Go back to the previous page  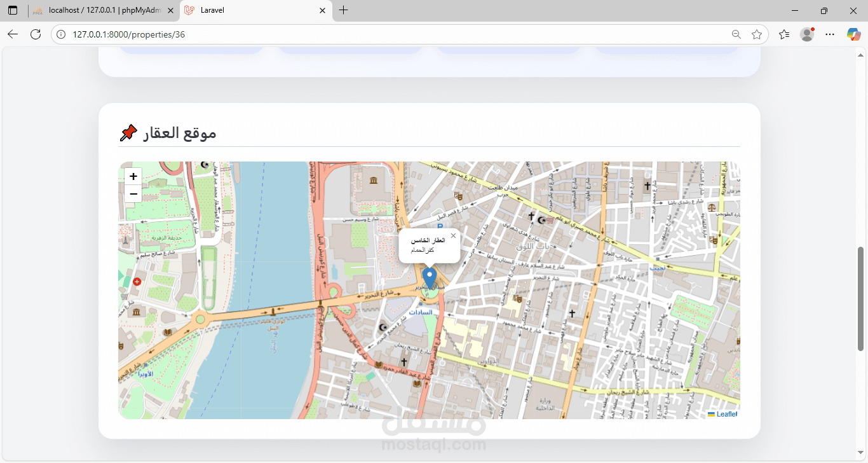13,34
